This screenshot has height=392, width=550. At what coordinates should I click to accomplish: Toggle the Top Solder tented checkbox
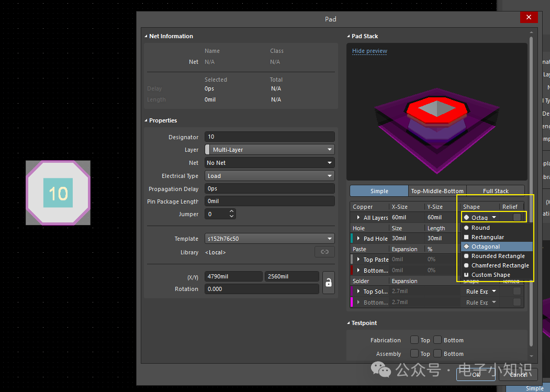517,292
